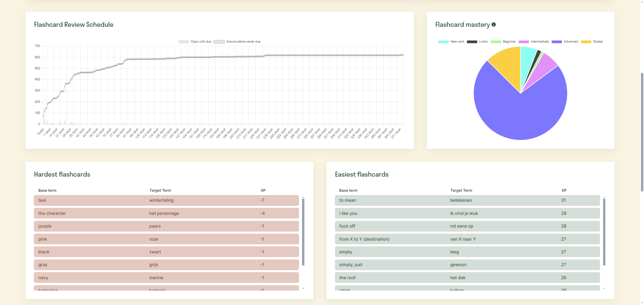644x305 pixels.
Task: Click the 'wintertaling' target term
Action: click(x=161, y=200)
